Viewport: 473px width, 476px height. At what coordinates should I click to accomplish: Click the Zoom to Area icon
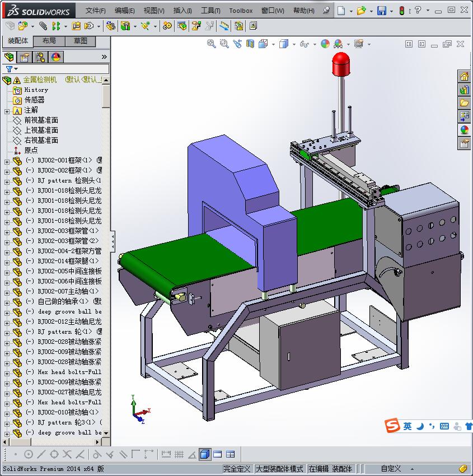[x=224, y=44]
